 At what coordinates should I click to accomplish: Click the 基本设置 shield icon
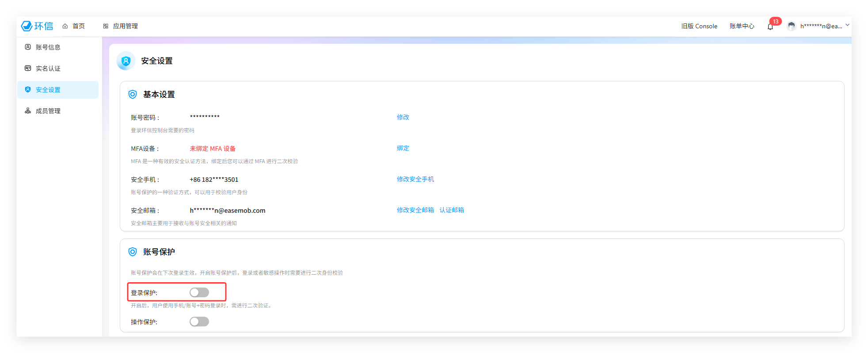point(133,94)
